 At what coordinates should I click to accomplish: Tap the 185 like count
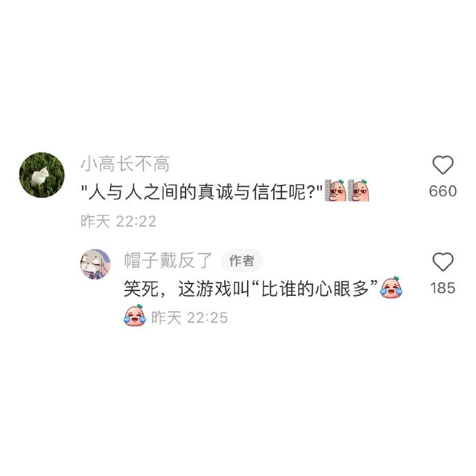coord(443,288)
